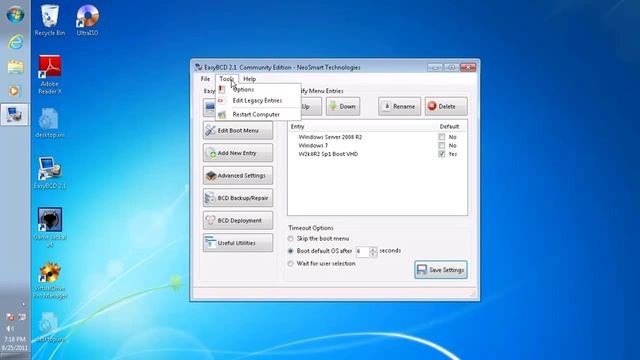Open the Help menu
Screen dimensions: 640x360
pos(249,79)
